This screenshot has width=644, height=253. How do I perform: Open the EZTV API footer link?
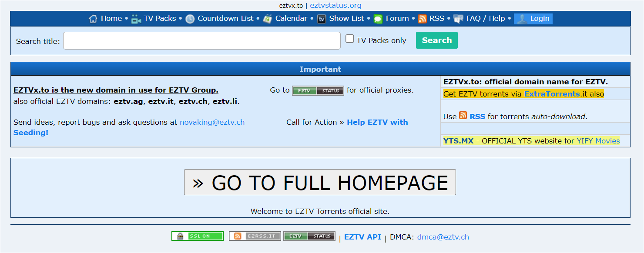point(362,237)
